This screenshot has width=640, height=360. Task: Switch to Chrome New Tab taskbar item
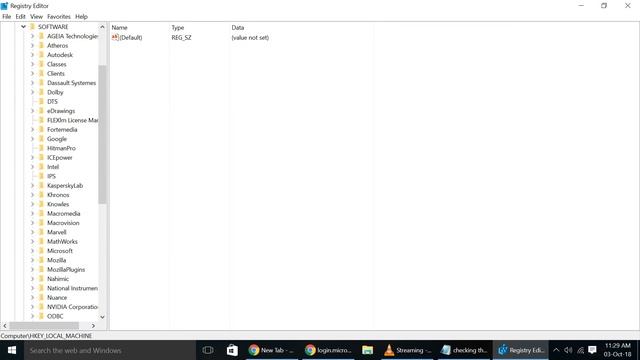click(271, 350)
